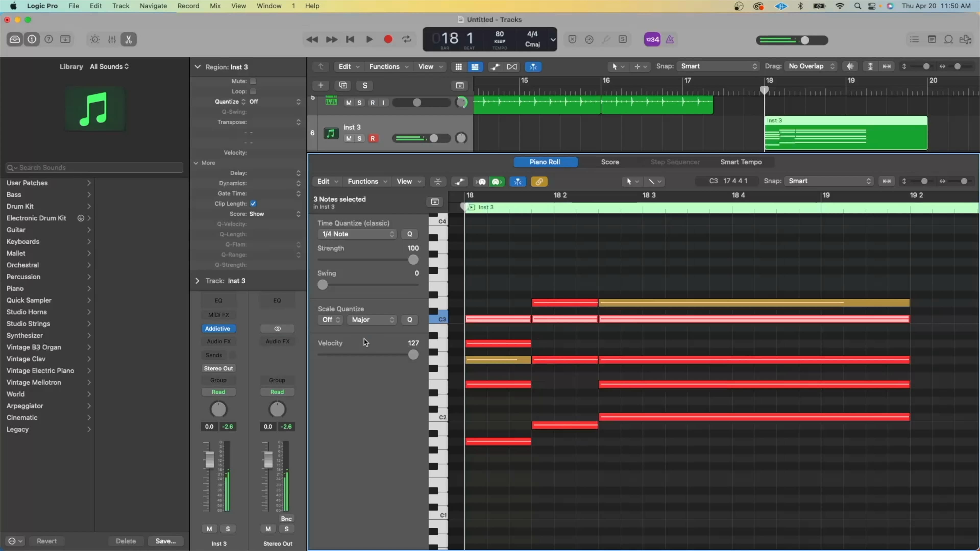Screen dimensions: 980x551
Task: Click the Rewind transport button
Action: coord(312,39)
